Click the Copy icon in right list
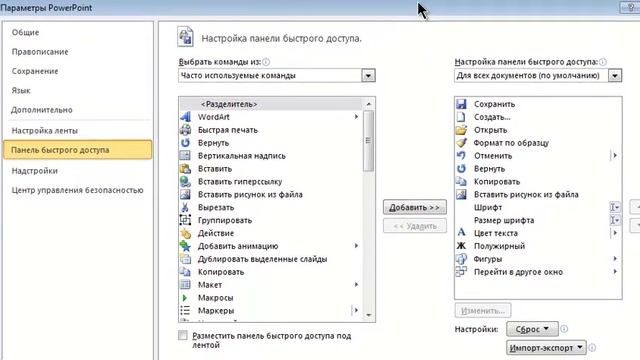The width and height of the screenshot is (640, 360). click(x=461, y=182)
